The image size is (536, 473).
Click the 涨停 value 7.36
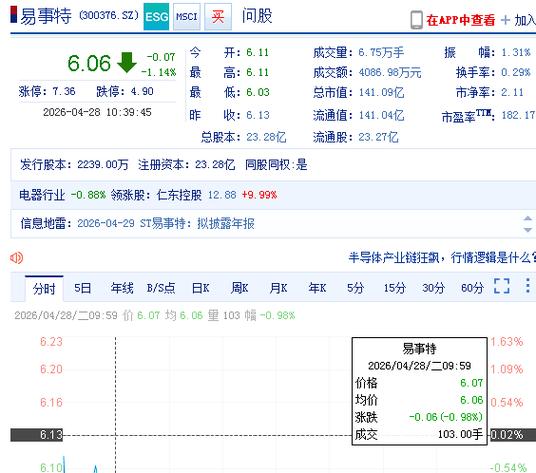(64, 91)
